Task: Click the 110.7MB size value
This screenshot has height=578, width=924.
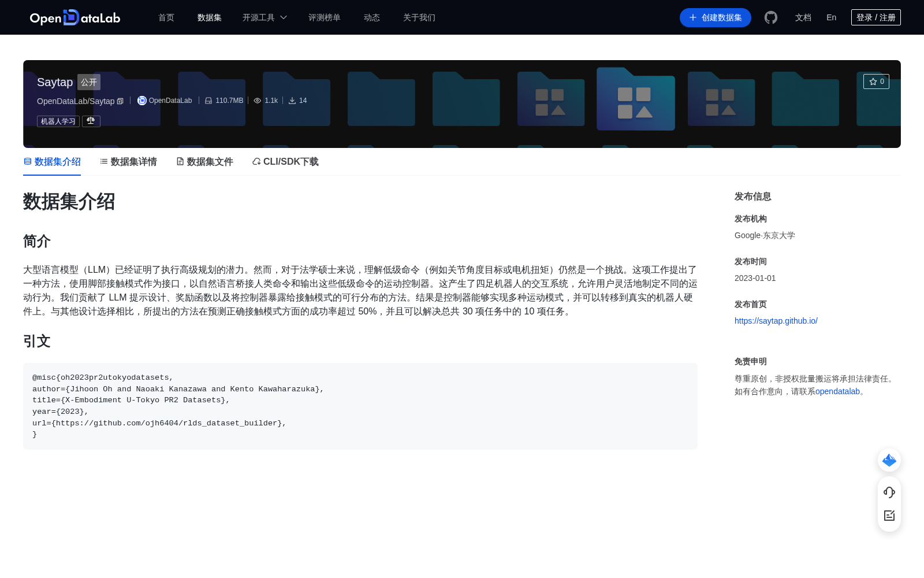Action: pos(229,101)
